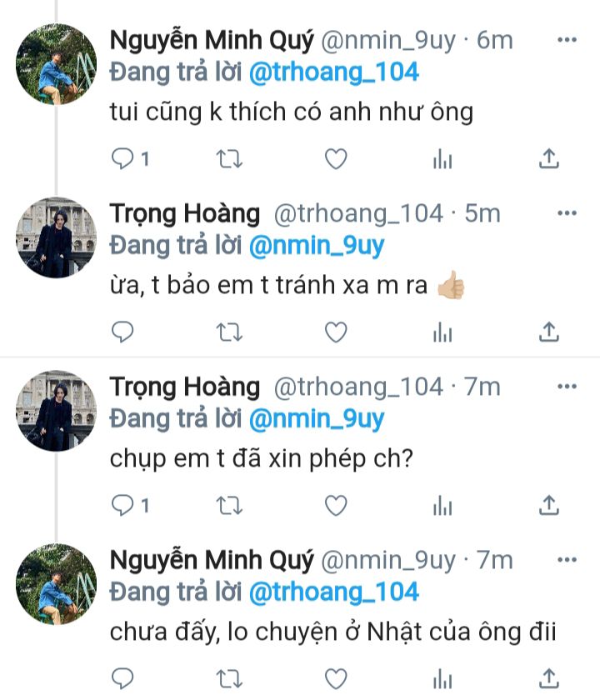Like the "chụp em t đã xin phép" tweet

click(x=335, y=505)
